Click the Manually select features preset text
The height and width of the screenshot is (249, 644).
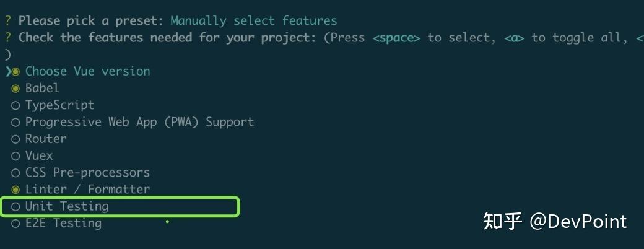pos(254,21)
